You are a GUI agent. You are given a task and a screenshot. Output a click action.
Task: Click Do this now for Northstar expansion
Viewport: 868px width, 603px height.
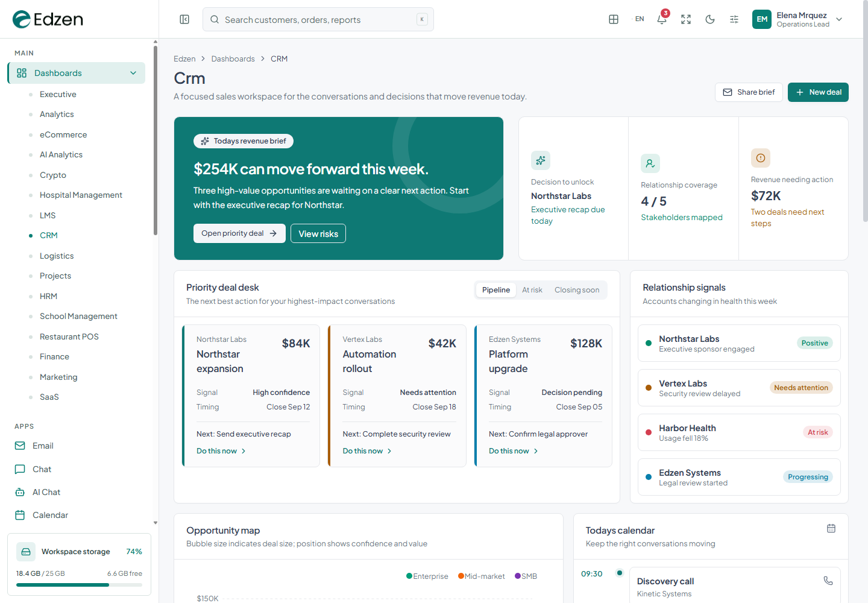221,451
